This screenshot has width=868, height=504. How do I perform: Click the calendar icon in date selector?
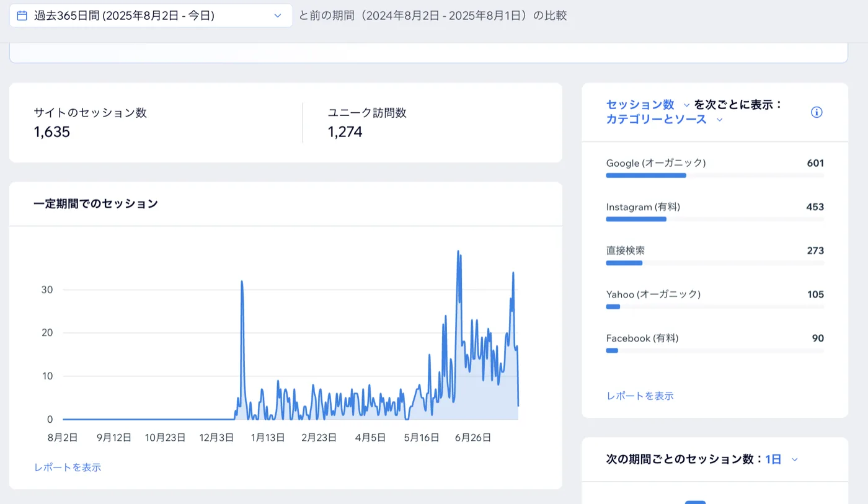coord(22,15)
